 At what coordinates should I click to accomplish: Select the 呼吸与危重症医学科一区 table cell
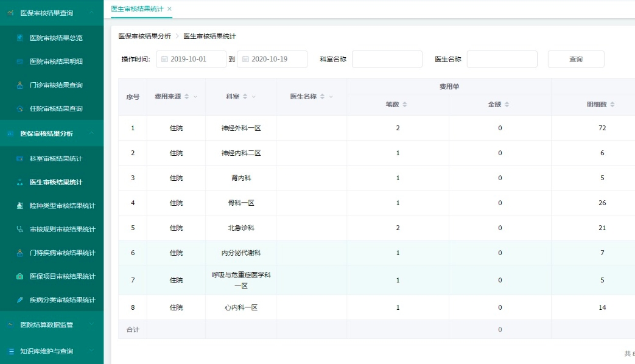[241, 280]
